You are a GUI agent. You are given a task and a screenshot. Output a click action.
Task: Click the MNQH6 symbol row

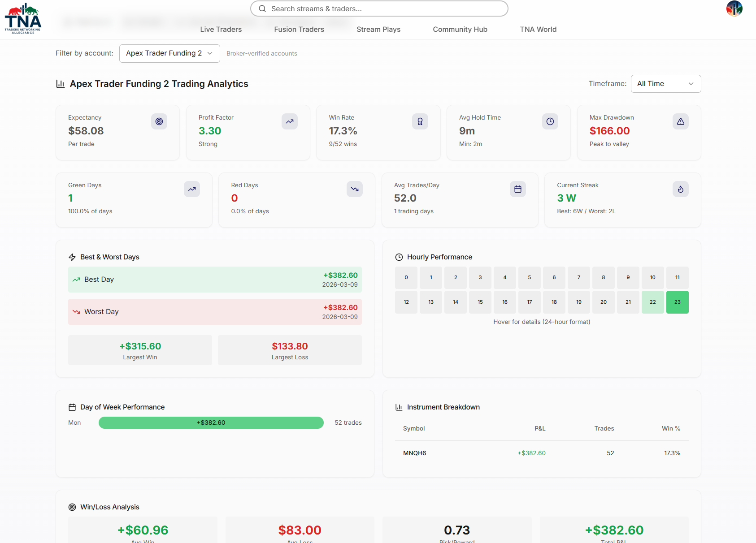tap(542, 453)
